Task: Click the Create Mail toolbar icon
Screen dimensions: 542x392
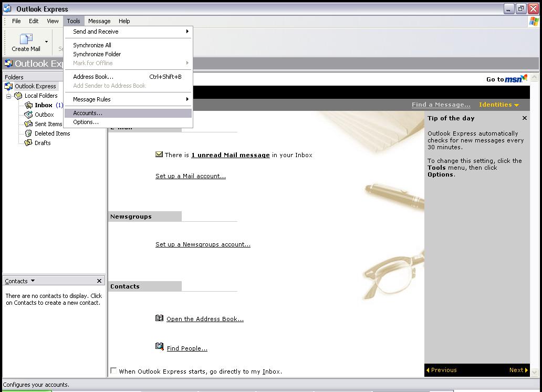Action: tap(26, 39)
